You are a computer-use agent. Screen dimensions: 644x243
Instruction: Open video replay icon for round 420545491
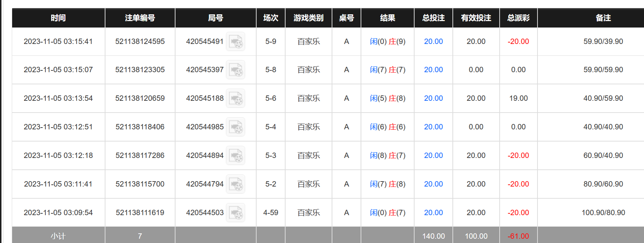[236, 42]
